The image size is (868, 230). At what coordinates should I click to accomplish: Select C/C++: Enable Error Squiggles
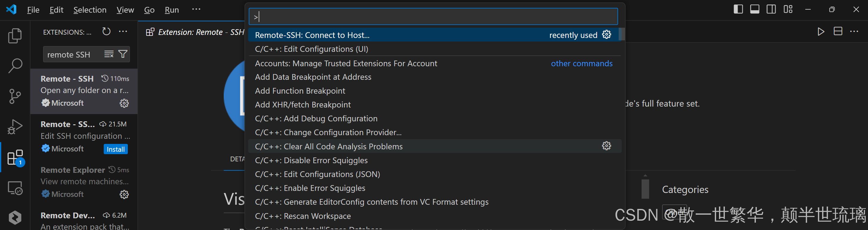point(434,188)
